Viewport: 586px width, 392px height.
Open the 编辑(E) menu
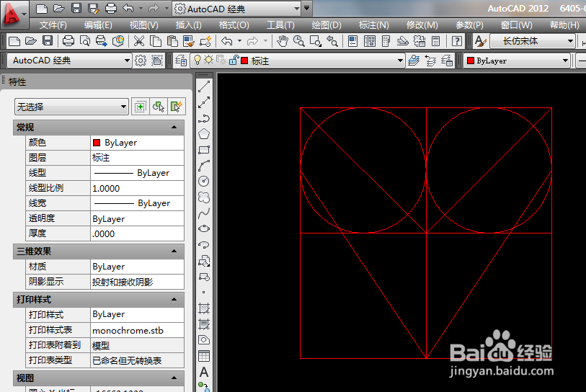[98, 25]
